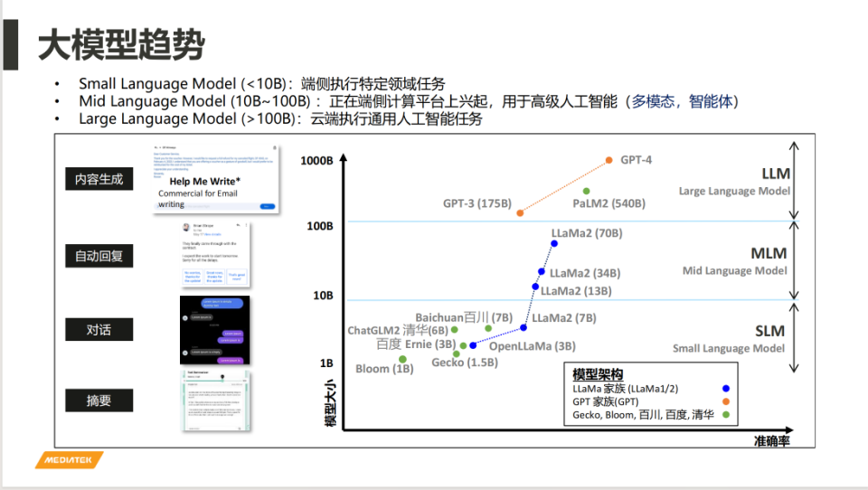This screenshot has height=490, width=868.
Task: Click the 100B axis label
Action: [320, 226]
